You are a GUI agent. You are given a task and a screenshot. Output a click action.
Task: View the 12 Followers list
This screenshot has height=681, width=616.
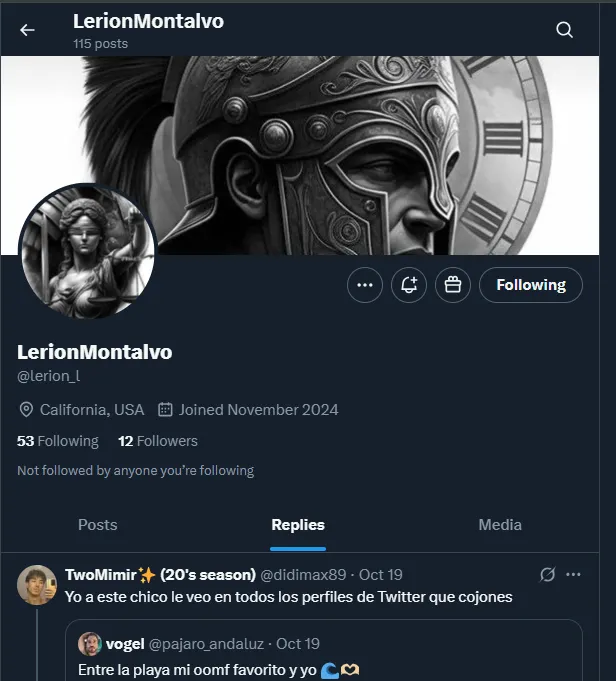coord(158,441)
